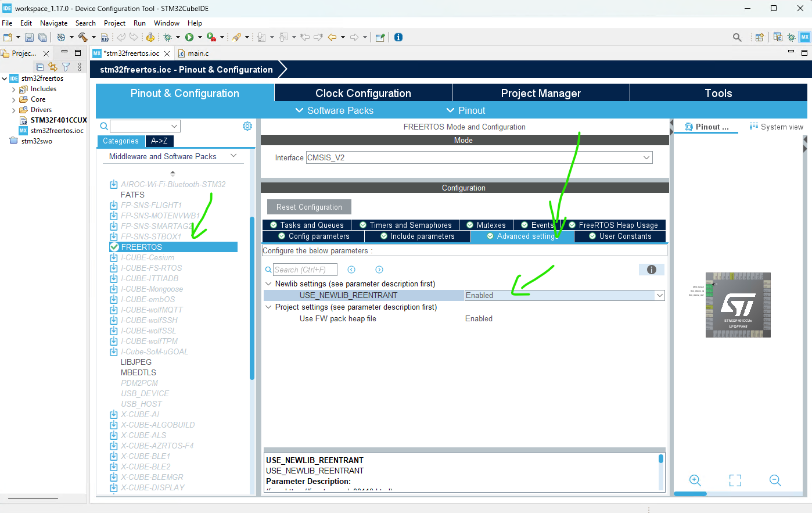Start debugging with the green bug icon
Viewport: 812px width, 513px height.
tap(167, 37)
